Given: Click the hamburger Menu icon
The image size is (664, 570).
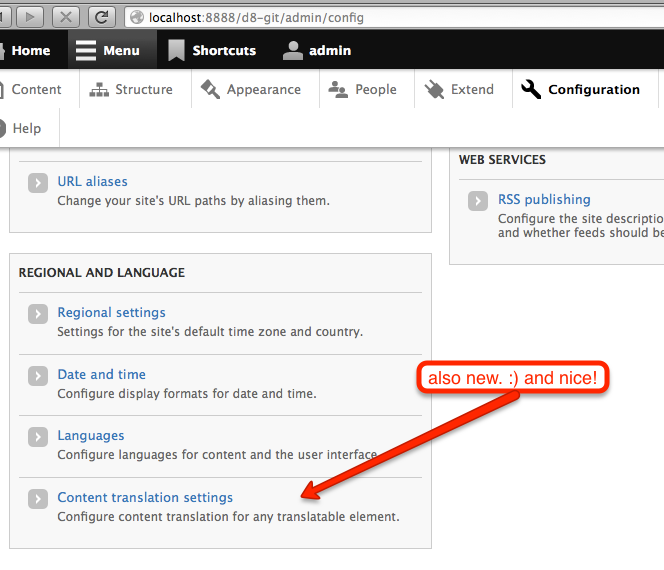Looking at the screenshot, I should coord(86,50).
